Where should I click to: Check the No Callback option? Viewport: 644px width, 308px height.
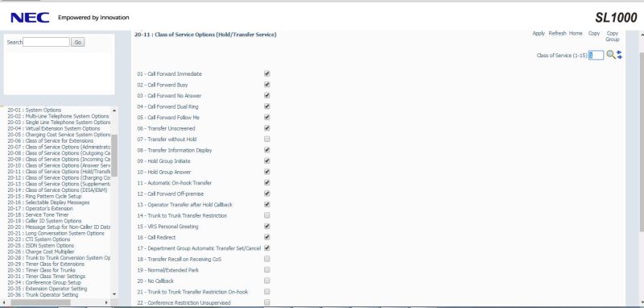click(267, 281)
